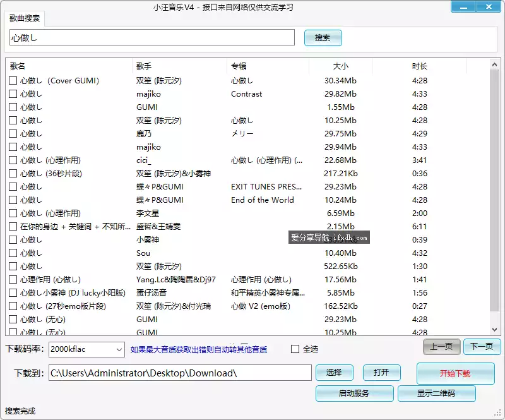
Task: Go to next page with 下一页
Action: tap(482, 347)
